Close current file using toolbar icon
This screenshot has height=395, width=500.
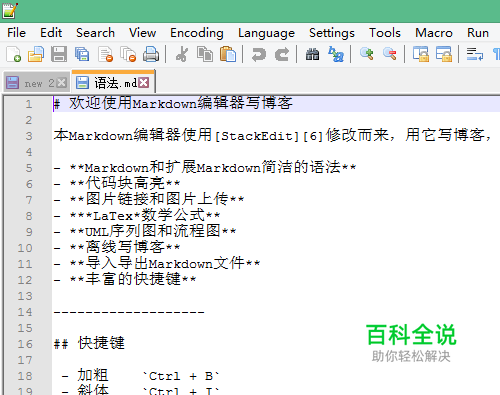point(106,54)
